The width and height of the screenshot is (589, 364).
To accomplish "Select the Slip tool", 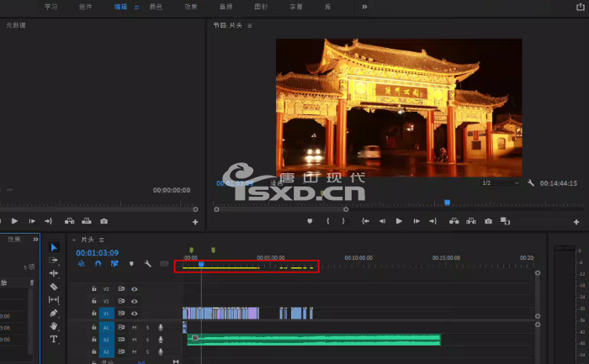I will [x=54, y=299].
